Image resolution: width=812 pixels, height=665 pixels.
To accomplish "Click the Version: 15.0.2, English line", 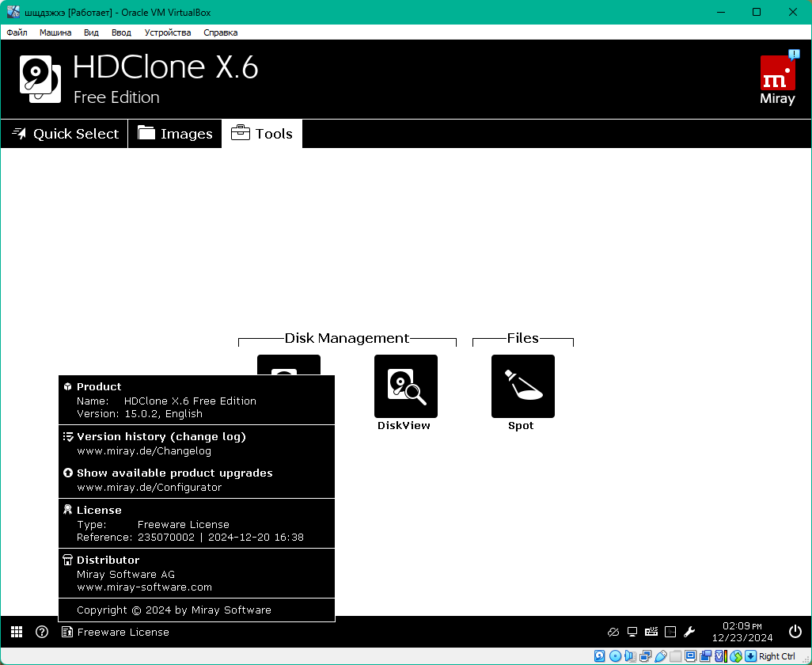I will coord(140,414).
